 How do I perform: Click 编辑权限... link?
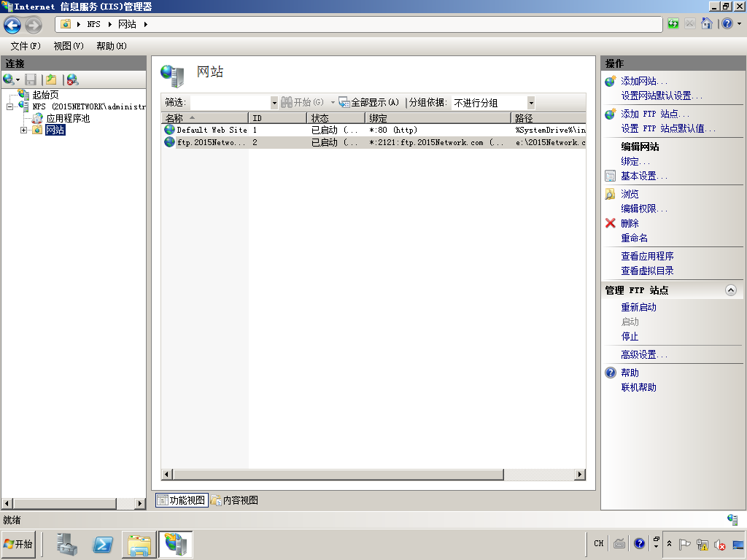(x=644, y=209)
